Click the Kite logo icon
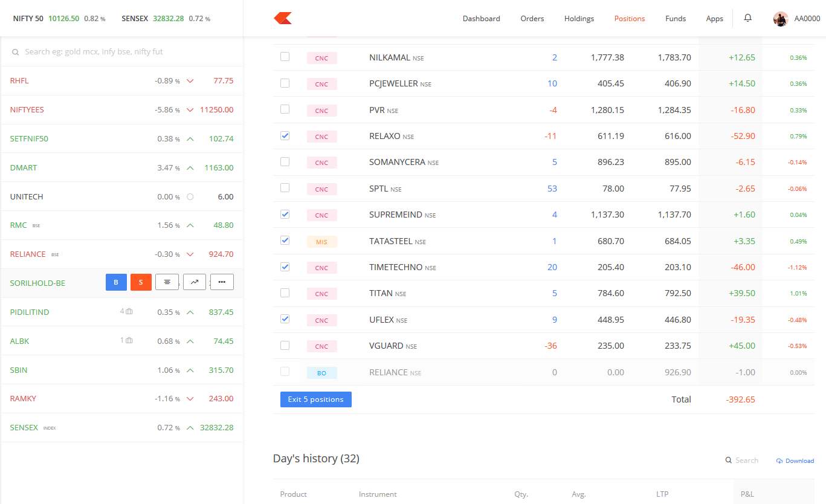Image resolution: width=826 pixels, height=504 pixels. (283, 18)
